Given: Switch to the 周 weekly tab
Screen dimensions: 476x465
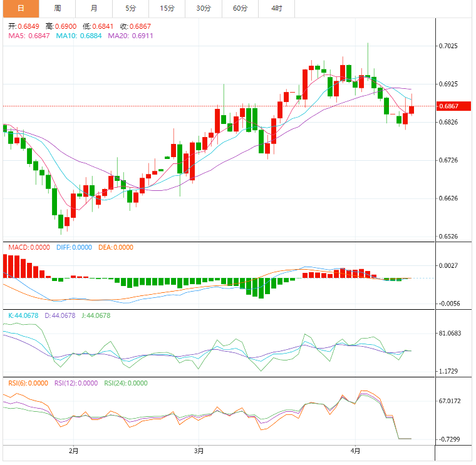Looking at the screenshot, I should [58, 8].
